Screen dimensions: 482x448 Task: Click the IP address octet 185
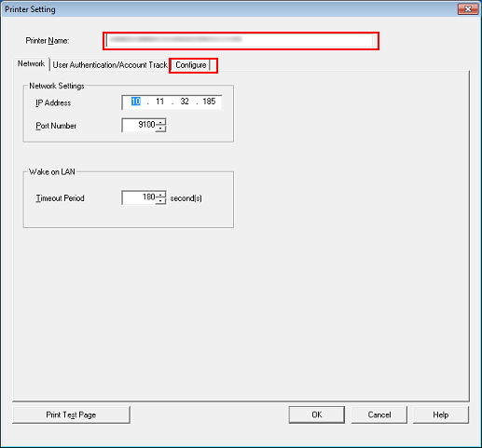coord(209,102)
